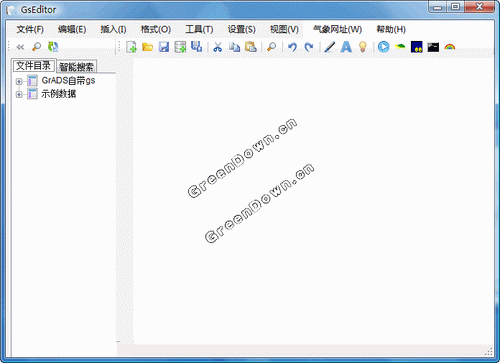
Task: Collapse the side panel with double-chevron icon
Action: point(20,47)
